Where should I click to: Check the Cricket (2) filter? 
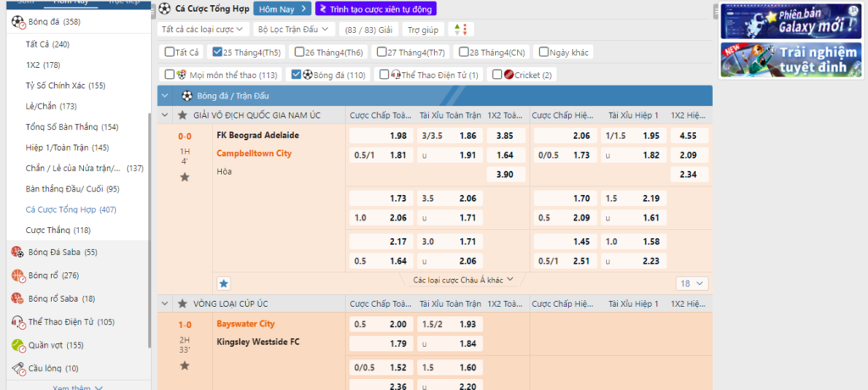(497, 75)
